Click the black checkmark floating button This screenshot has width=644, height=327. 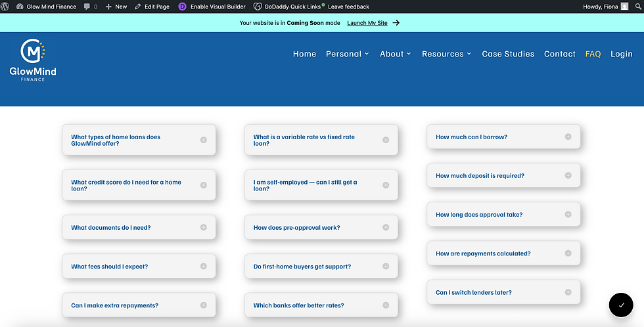coord(621,305)
